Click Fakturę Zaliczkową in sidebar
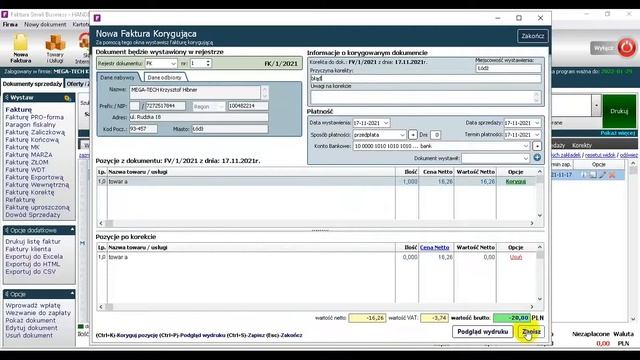640x360 pixels. point(35,132)
